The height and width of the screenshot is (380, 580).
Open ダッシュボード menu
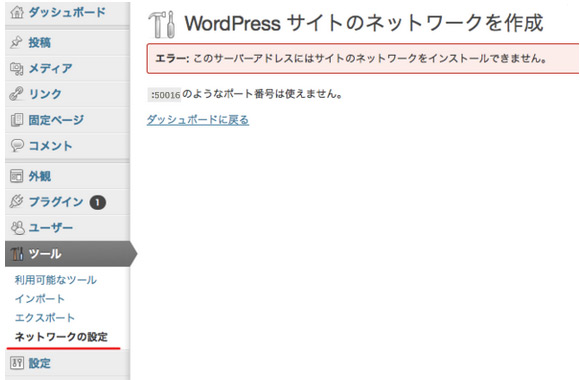tap(68, 13)
